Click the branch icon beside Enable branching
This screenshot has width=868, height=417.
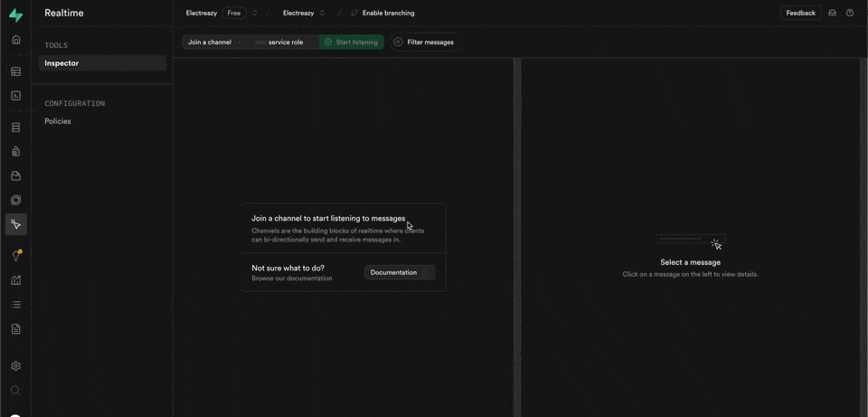[354, 13]
